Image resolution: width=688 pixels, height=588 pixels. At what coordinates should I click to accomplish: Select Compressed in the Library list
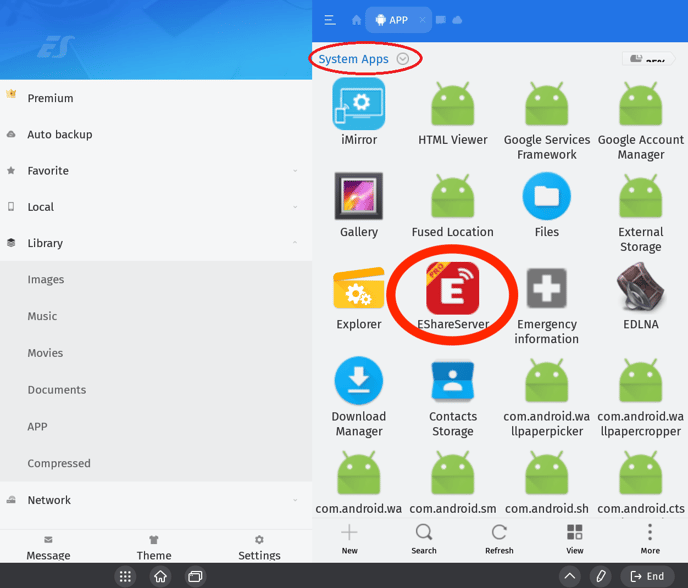[x=59, y=463]
